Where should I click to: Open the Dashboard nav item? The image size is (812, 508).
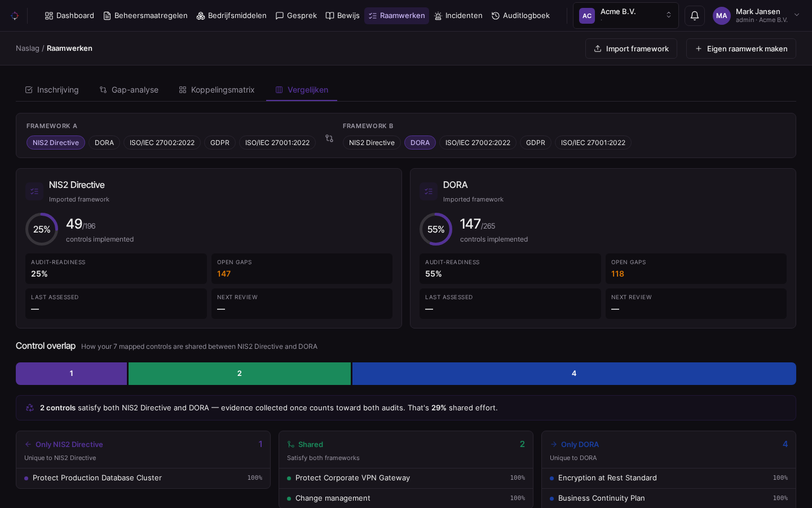[69, 16]
